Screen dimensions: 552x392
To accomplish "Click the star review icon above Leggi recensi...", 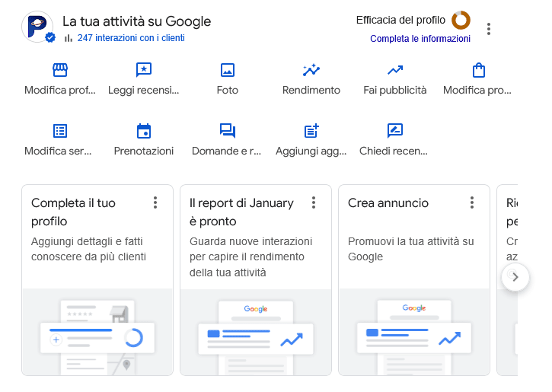I will [144, 70].
